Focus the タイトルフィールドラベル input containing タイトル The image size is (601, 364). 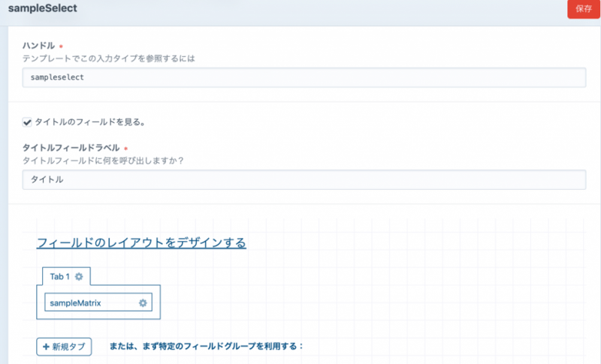(x=304, y=180)
